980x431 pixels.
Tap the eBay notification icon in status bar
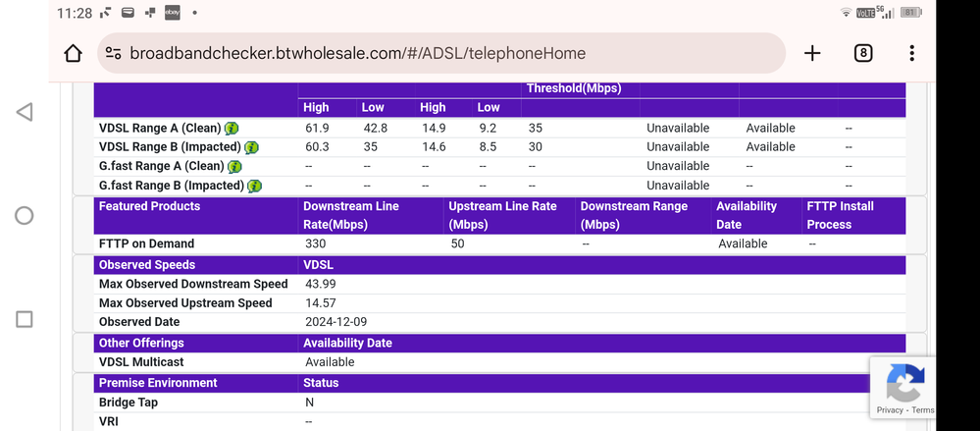172,13
